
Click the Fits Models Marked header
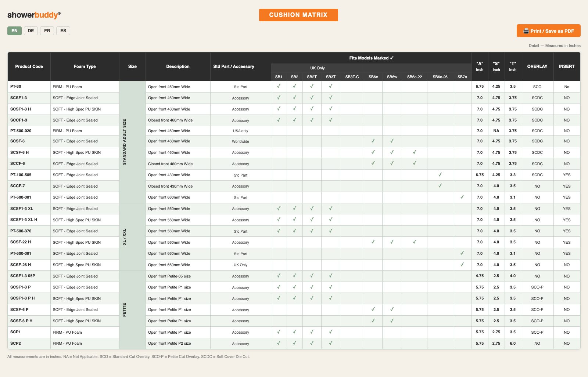(371, 58)
